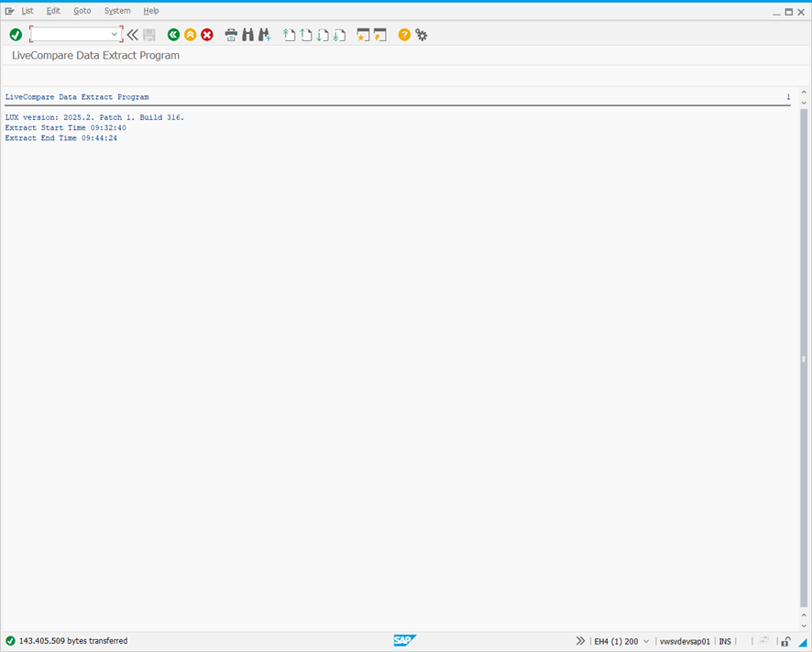This screenshot has width=812, height=652.
Task: Exit the report via the yellow arrow icon
Action: click(x=190, y=34)
